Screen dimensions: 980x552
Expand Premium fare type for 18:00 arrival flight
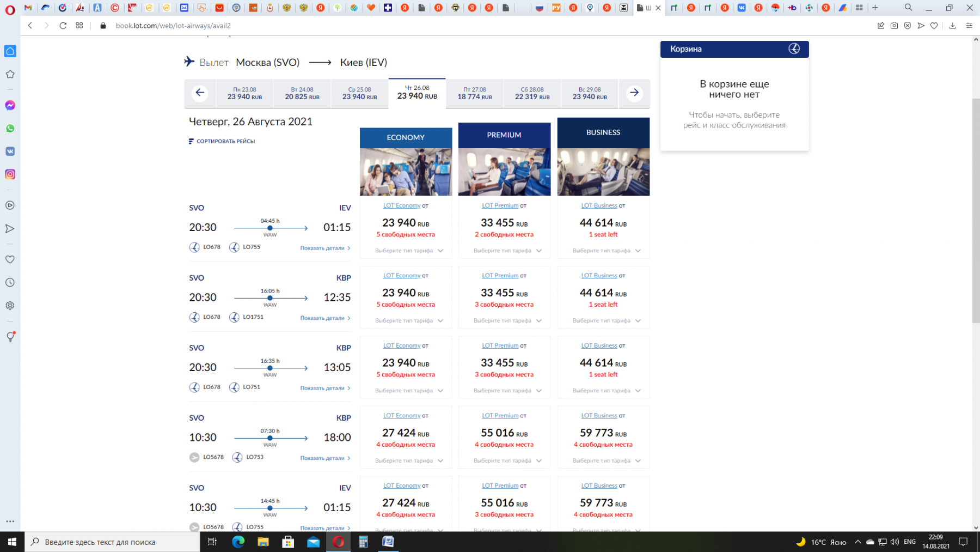pos(507,460)
